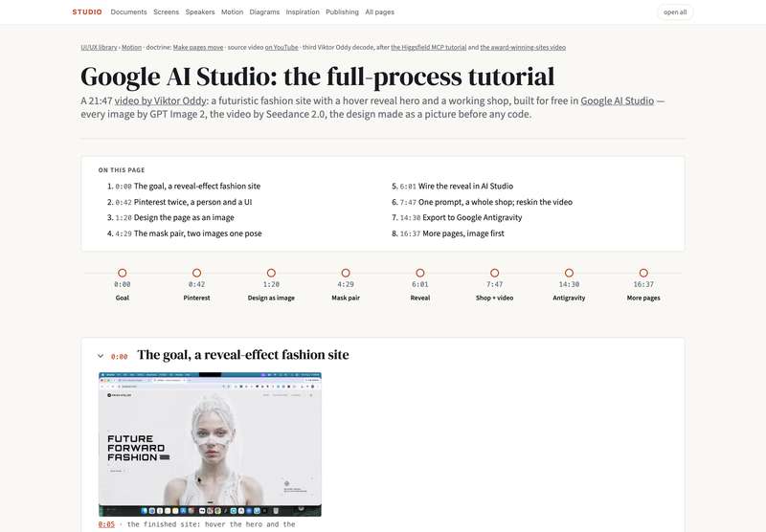Click the open all button
766x532 pixels.
[x=675, y=12]
